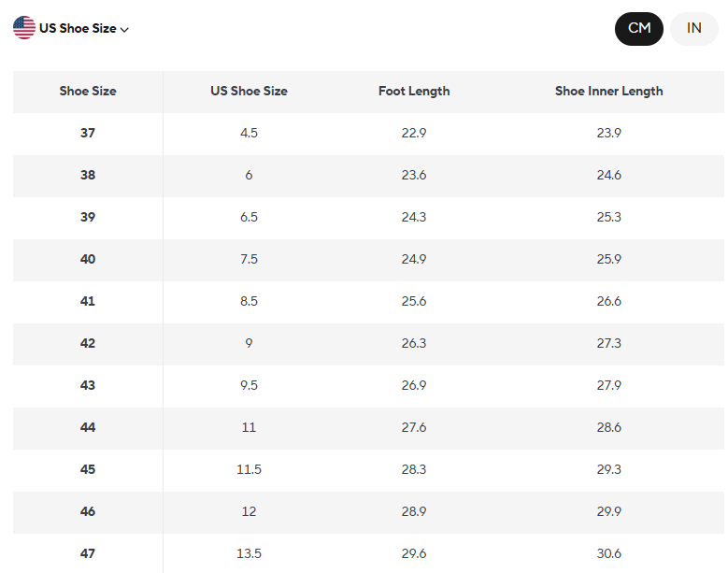
Task: Expand the US Shoe Size dropdown chevron
Action: tap(124, 29)
